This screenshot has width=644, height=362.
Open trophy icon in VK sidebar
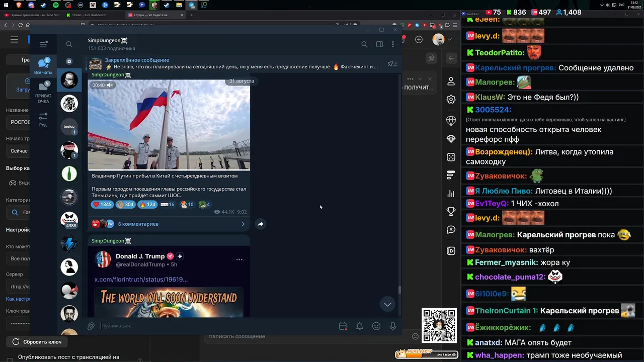click(451, 212)
